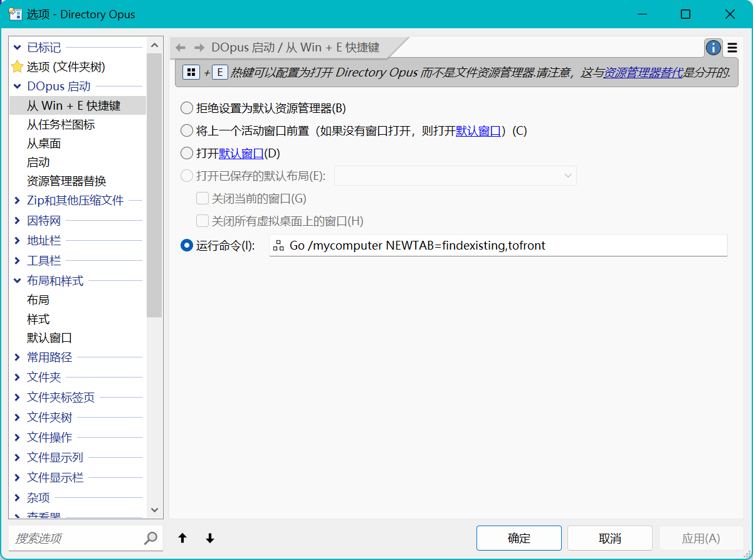Click the forward navigation arrow icon

[x=199, y=48]
